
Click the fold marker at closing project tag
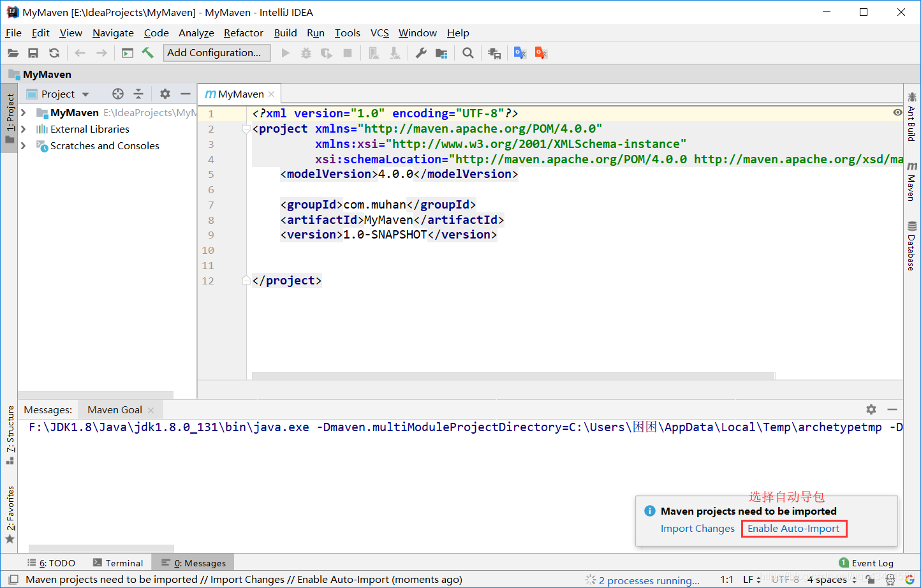(x=246, y=280)
